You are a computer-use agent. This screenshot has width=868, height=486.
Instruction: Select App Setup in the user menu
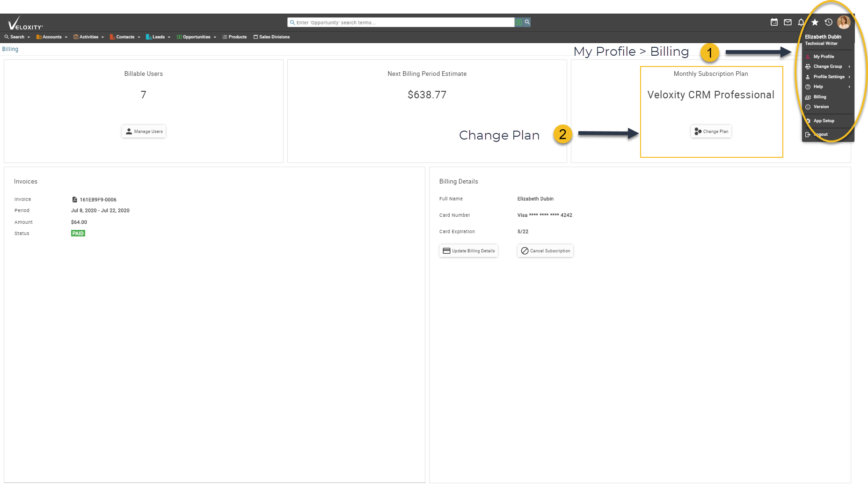point(824,121)
